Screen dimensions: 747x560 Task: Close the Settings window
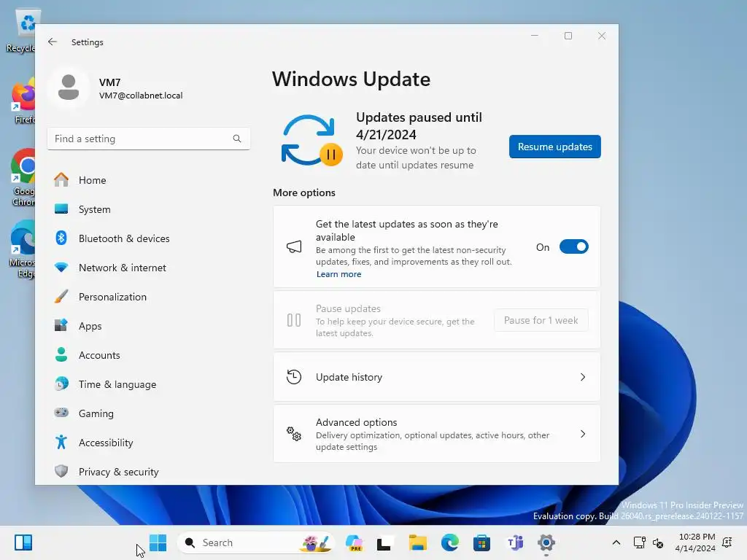click(x=602, y=36)
